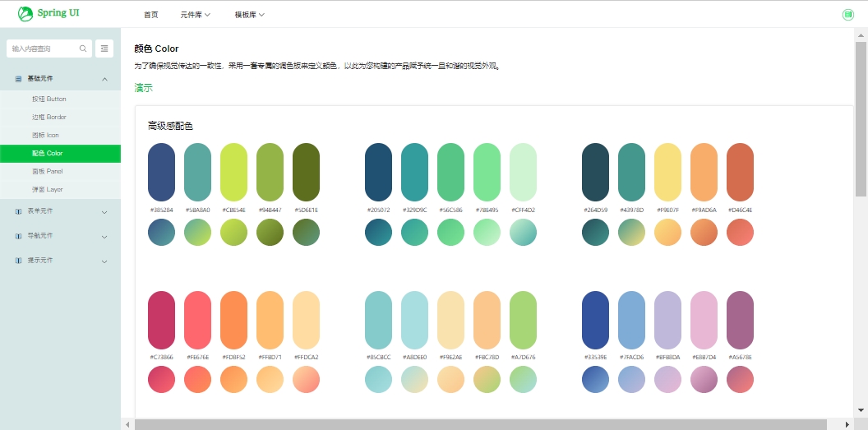Open the 模板库 dropdown in top navigation
The height and width of the screenshot is (430, 868).
(x=250, y=15)
